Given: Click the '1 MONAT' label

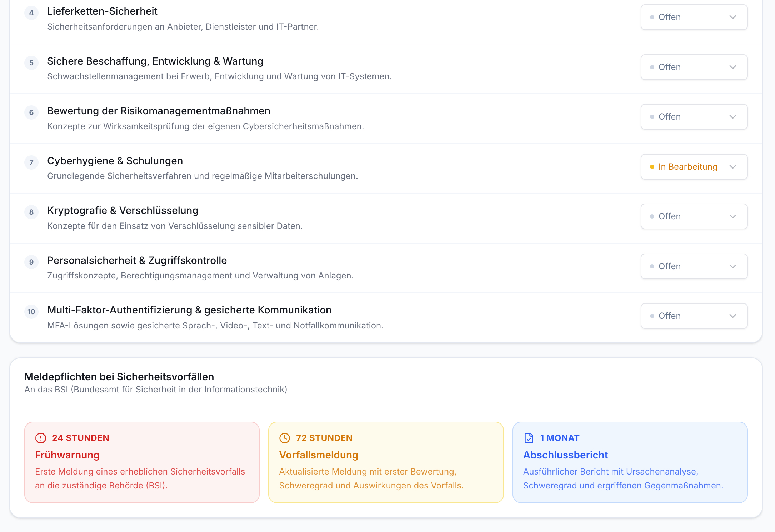Looking at the screenshot, I should (560, 438).
